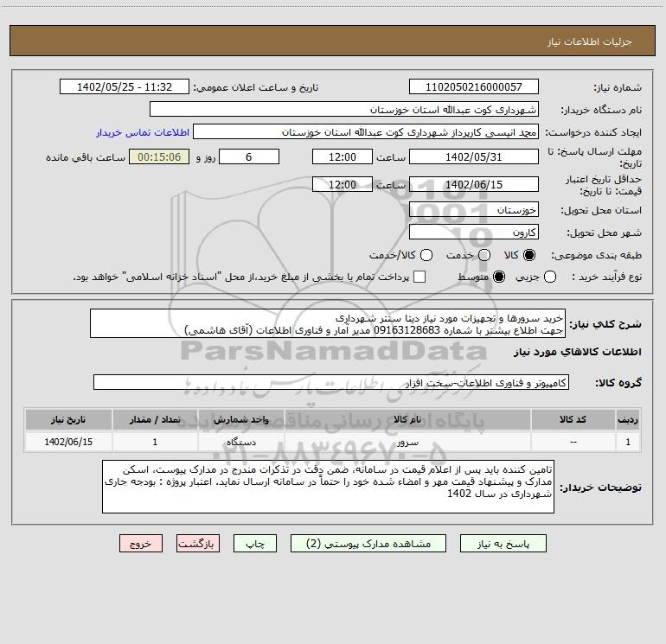Viewport: 666px width, 644px height.
Task: Click response deadline time 12:00 field
Action: click(x=343, y=156)
